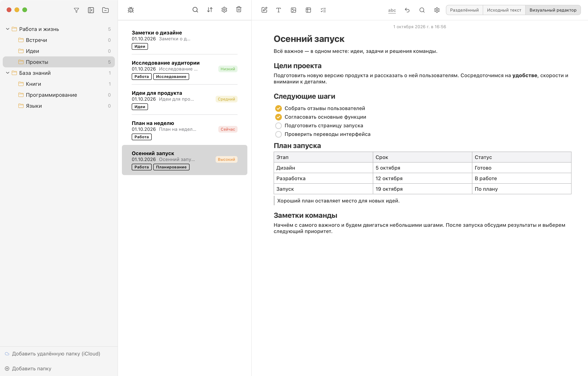Click 'Добавить удалённую папку (iCloud)'
The width and height of the screenshot is (588, 376).
point(53,353)
